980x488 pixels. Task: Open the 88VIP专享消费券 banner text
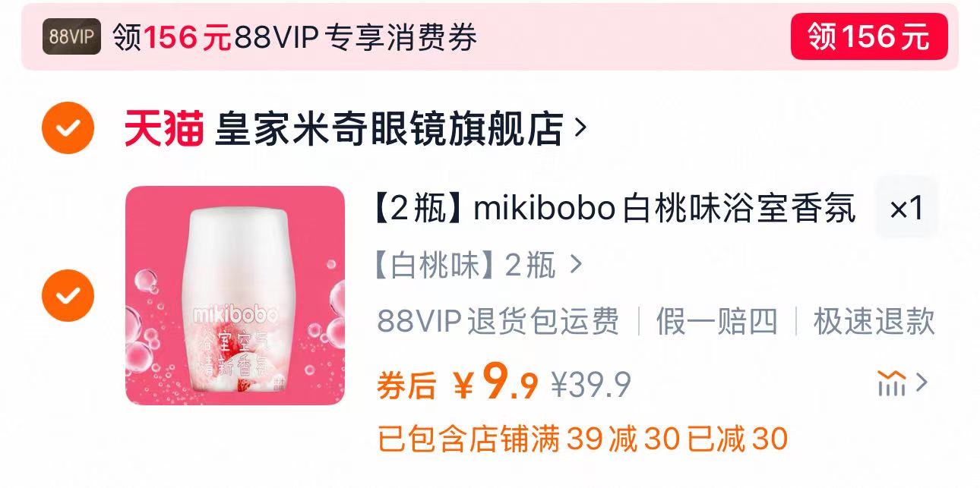(295, 36)
